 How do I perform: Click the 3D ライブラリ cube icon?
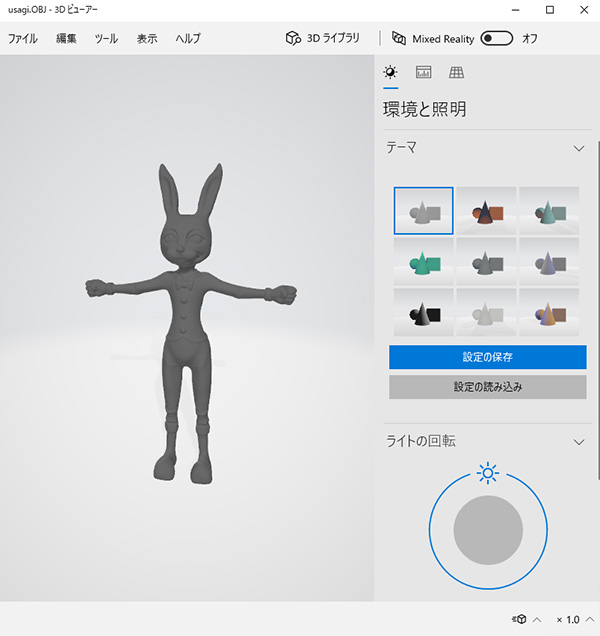[x=293, y=39]
